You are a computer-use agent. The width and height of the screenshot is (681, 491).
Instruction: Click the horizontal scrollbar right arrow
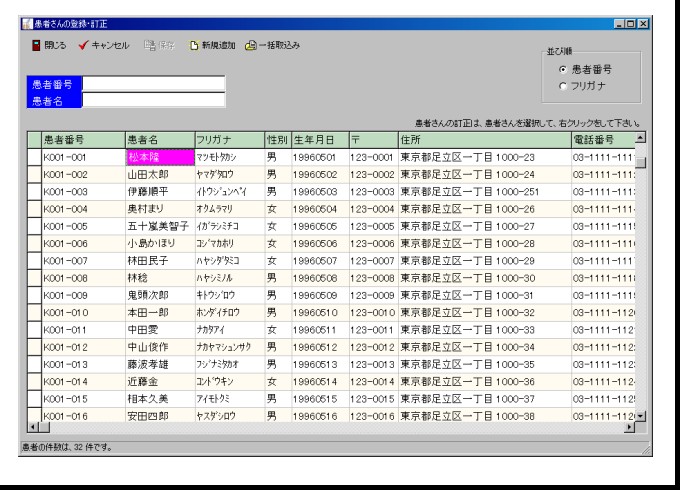629,427
